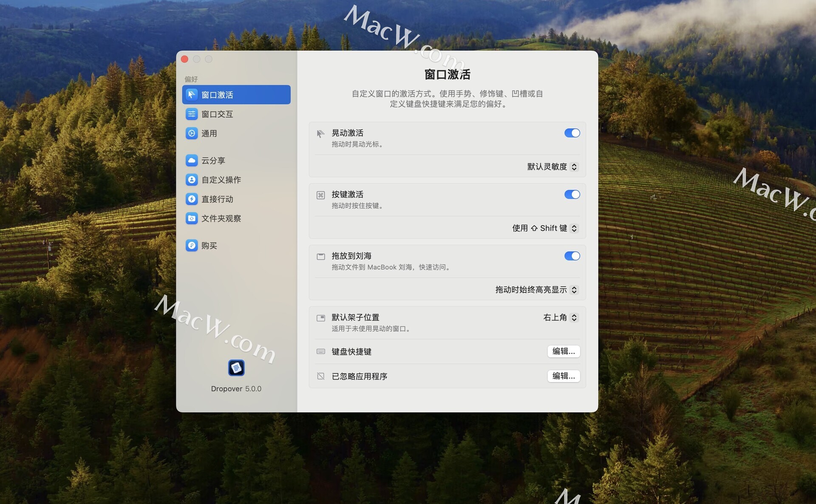Select 窗口激活 in the sidebar

pyautogui.click(x=236, y=94)
